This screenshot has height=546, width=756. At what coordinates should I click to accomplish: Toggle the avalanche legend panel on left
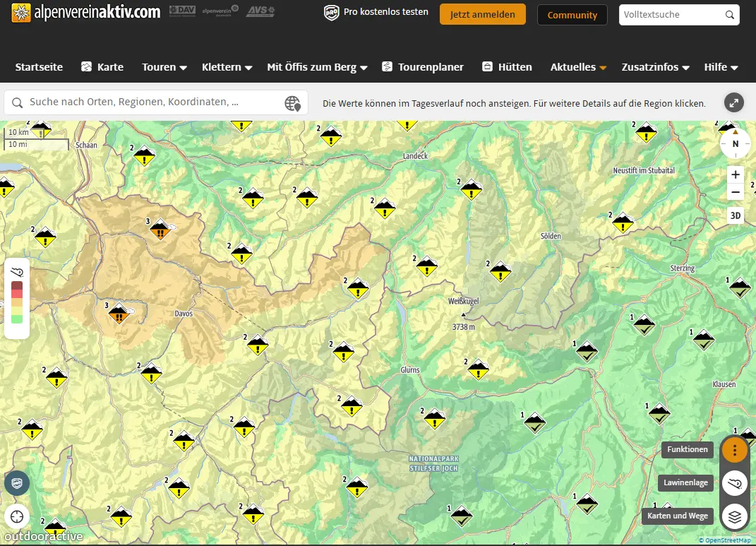point(17,271)
